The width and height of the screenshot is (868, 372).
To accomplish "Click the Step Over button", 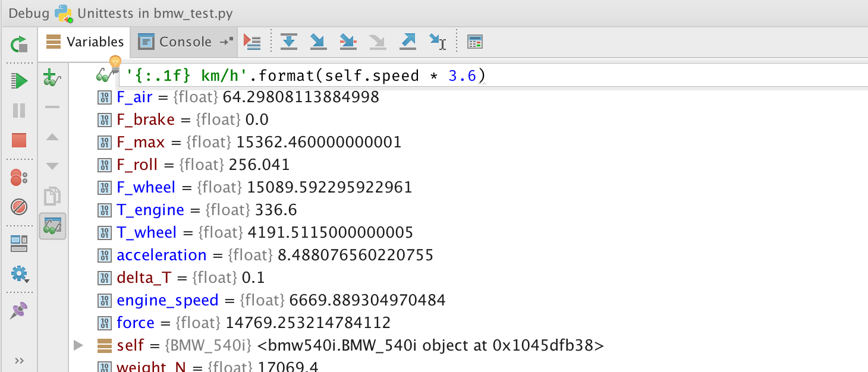I will [288, 42].
